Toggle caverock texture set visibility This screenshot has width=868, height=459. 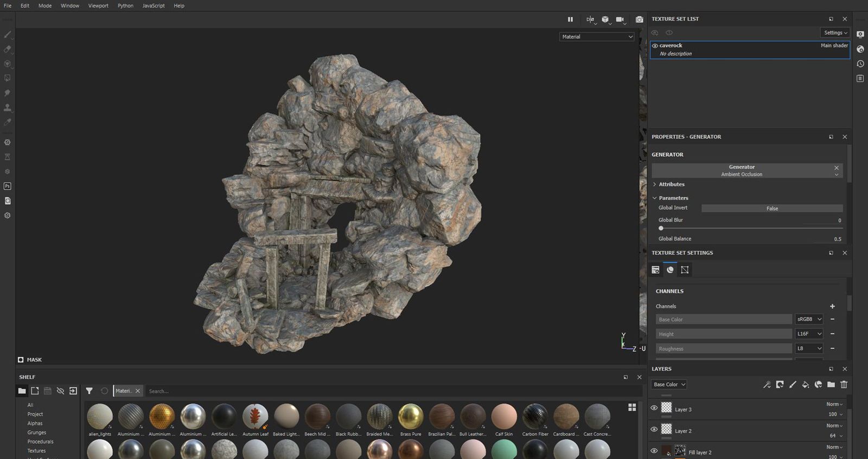point(655,46)
